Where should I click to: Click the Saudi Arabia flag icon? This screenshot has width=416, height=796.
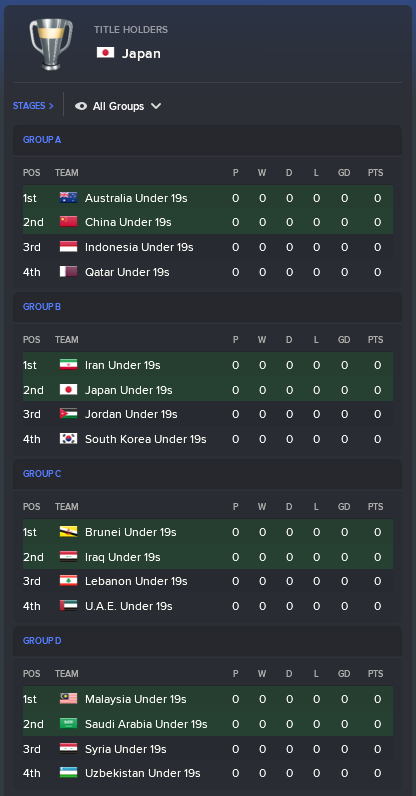click(x=68, y=723)
